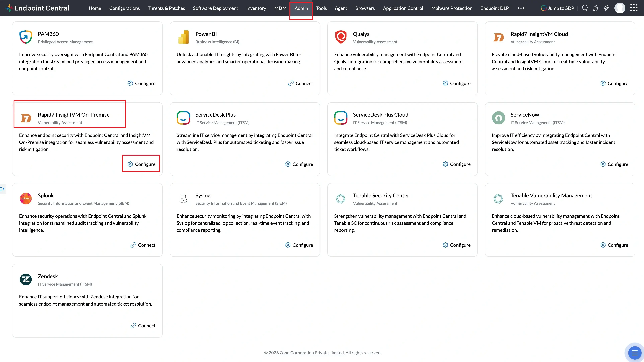Click the ServiceNow logo
644x362 pixels.
click(498, 118)
